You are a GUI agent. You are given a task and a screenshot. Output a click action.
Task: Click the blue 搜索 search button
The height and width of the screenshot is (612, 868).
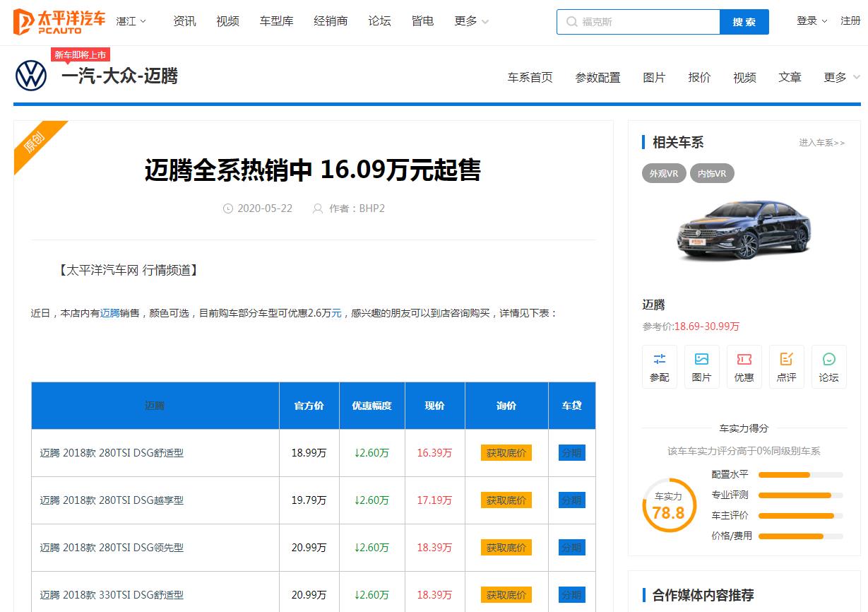click(x=744, y=22)
